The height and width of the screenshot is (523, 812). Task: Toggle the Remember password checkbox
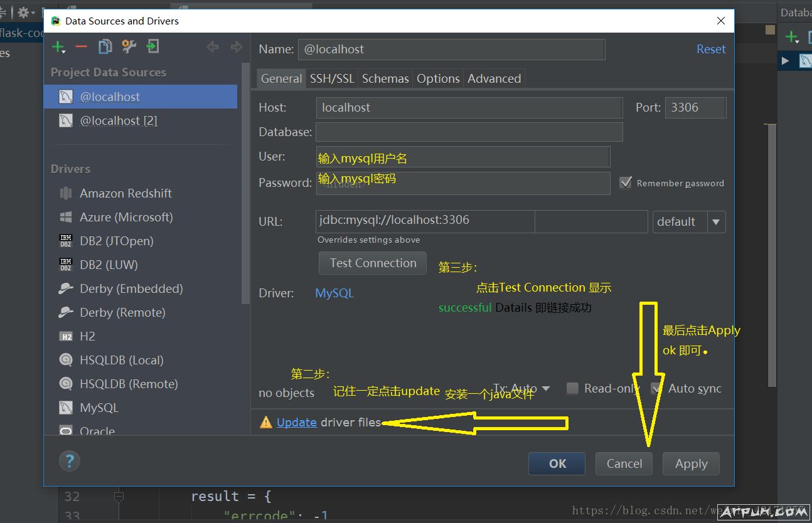626,182
